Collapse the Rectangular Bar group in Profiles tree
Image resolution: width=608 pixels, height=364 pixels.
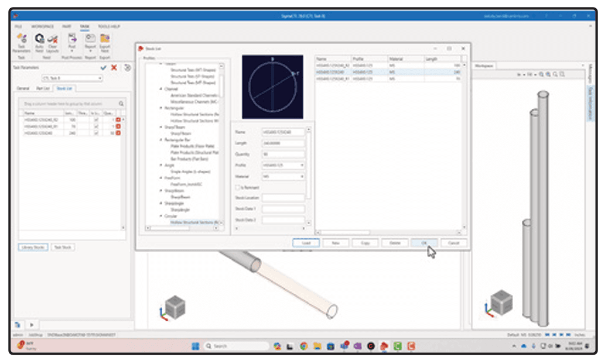click(x=161, y=140)
